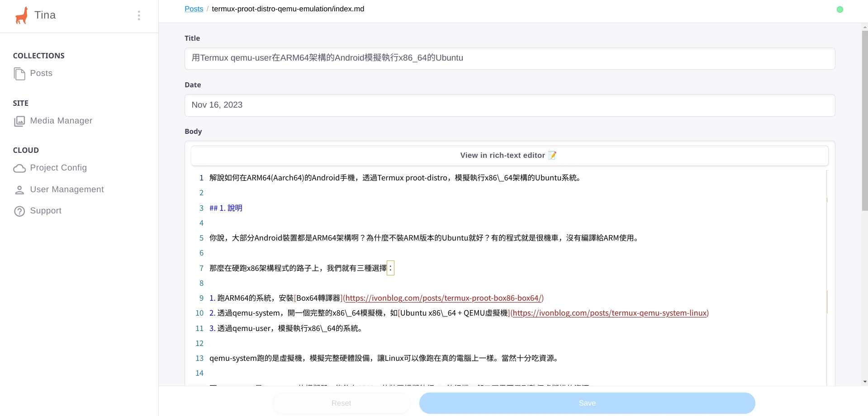This screenshot has width=868, height=416.
Task: Click the Save button
Action: coord(587,403)
